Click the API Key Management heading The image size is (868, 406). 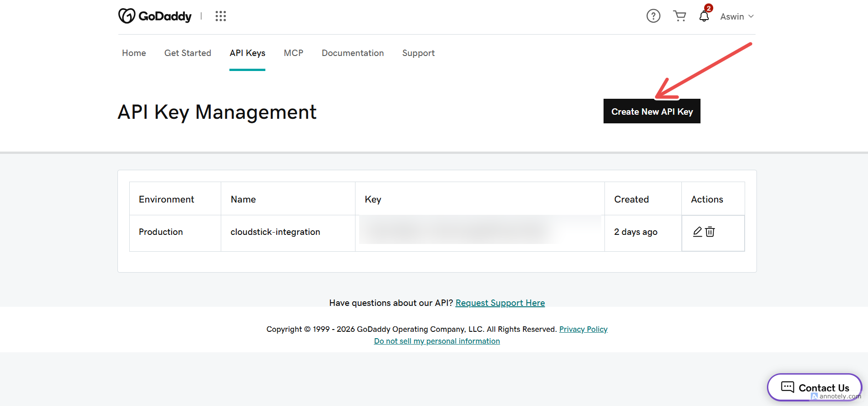(217, 112)
